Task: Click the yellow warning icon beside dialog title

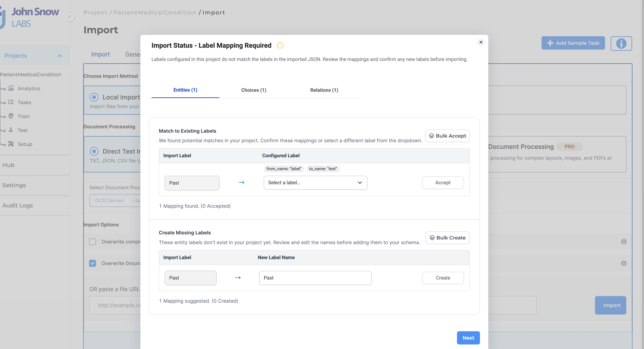Action: click(x=280, y=46)
